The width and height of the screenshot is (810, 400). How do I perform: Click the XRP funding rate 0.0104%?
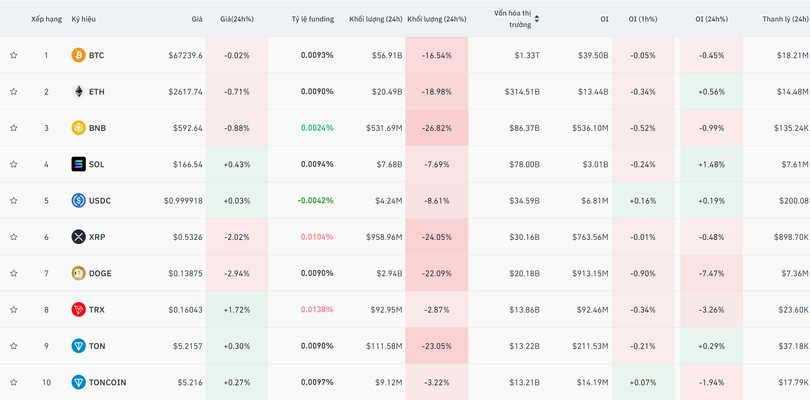click(x=317, y=237)
